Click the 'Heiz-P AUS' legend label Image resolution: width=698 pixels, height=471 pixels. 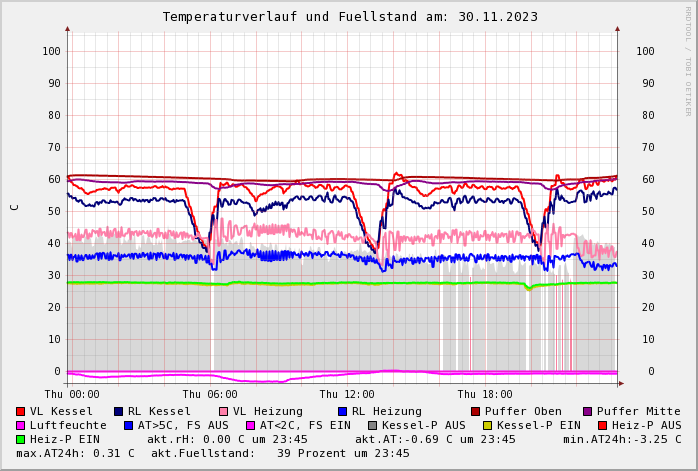[646, 426]
